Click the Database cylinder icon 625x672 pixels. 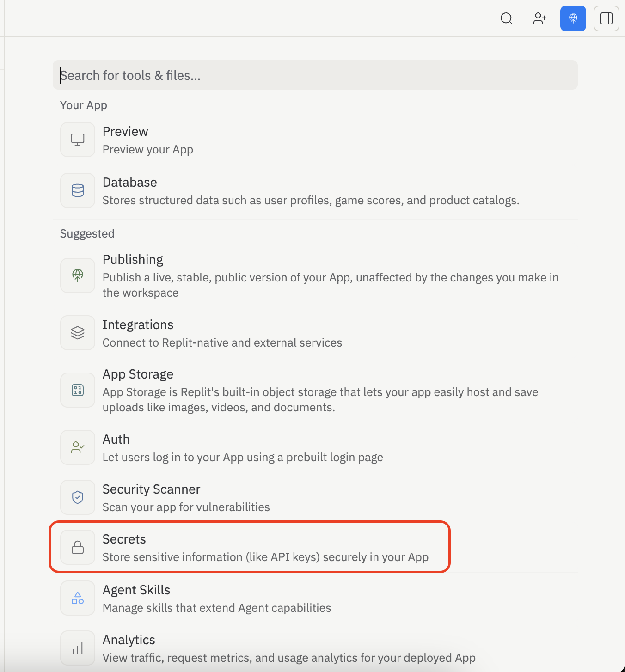(77, 190)
